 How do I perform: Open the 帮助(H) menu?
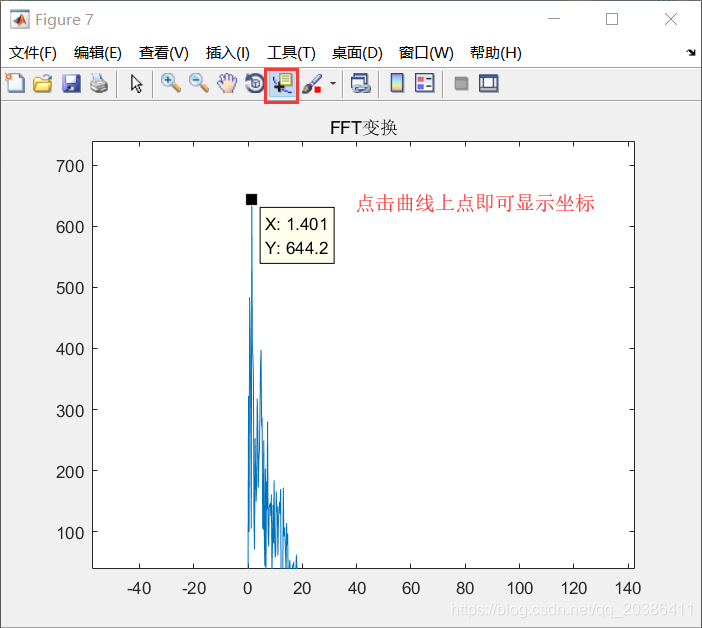click(496, 53)
